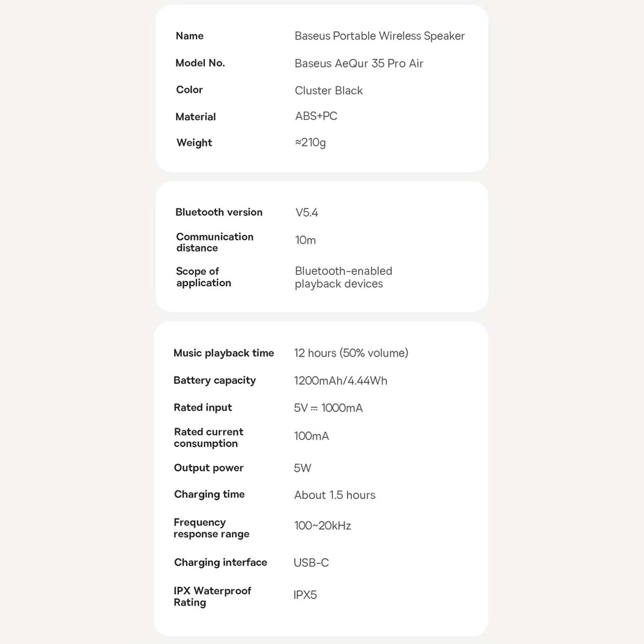Image resolution: width=644 pixels, height=644 pixels.
Task: Select the '100~20kHz' frequency range value
Action: tap(322, 526)
